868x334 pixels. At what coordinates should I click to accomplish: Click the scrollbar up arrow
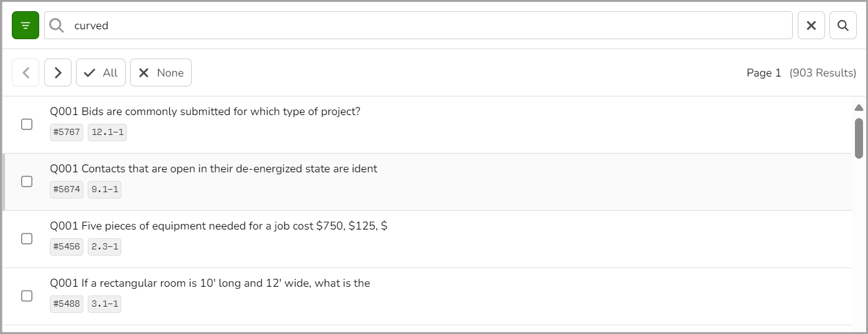tap(859, 108)
